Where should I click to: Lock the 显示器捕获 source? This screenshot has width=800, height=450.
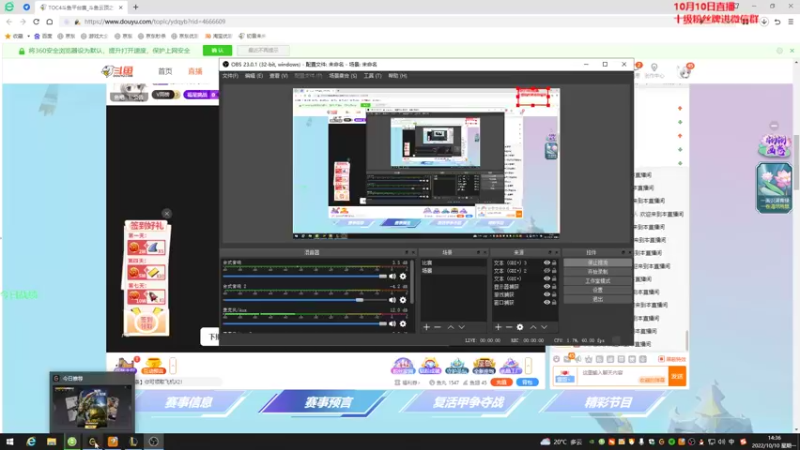click(x=554, y=287)
